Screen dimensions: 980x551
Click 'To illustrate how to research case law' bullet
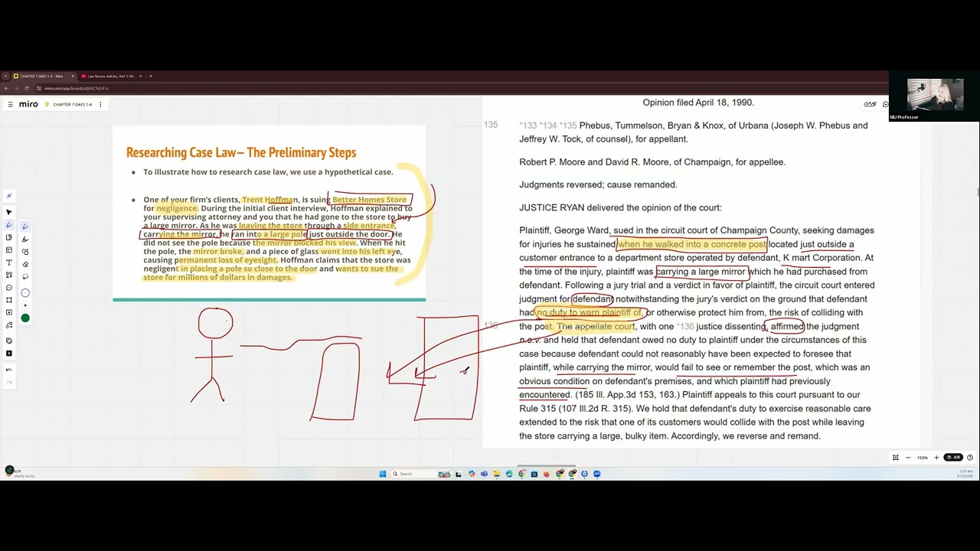(268, 172)
